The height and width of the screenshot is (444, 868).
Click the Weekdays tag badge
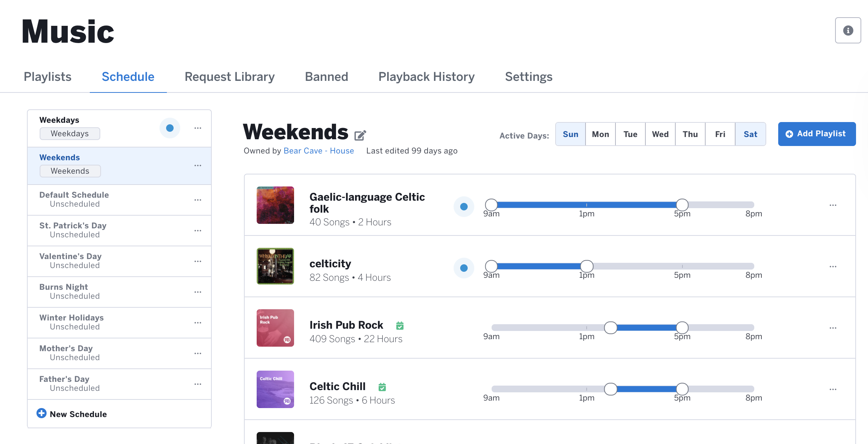click(70, 134)
